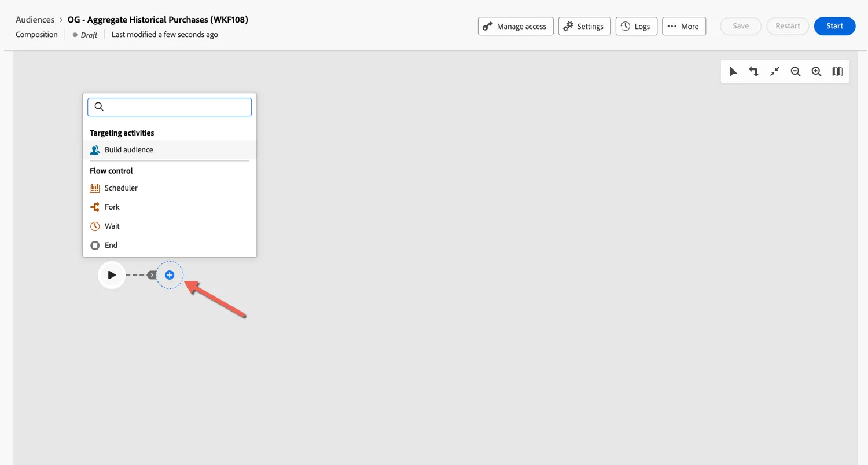Zoom in the canvas
This screenshot has height=465, width=868.
(816, 72)
